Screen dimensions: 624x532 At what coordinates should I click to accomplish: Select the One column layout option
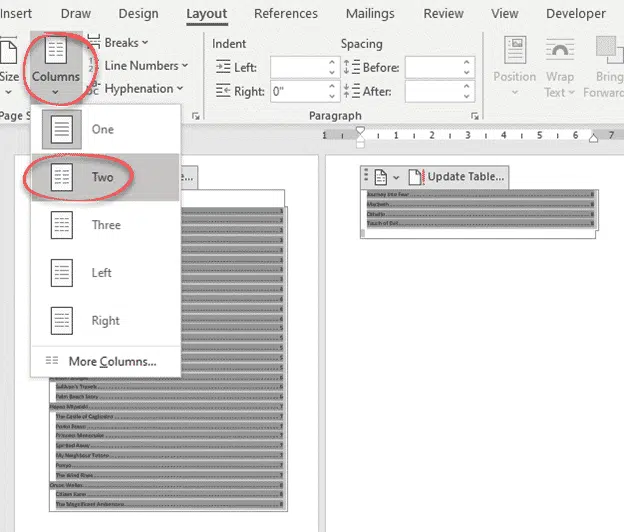[106, 129]
